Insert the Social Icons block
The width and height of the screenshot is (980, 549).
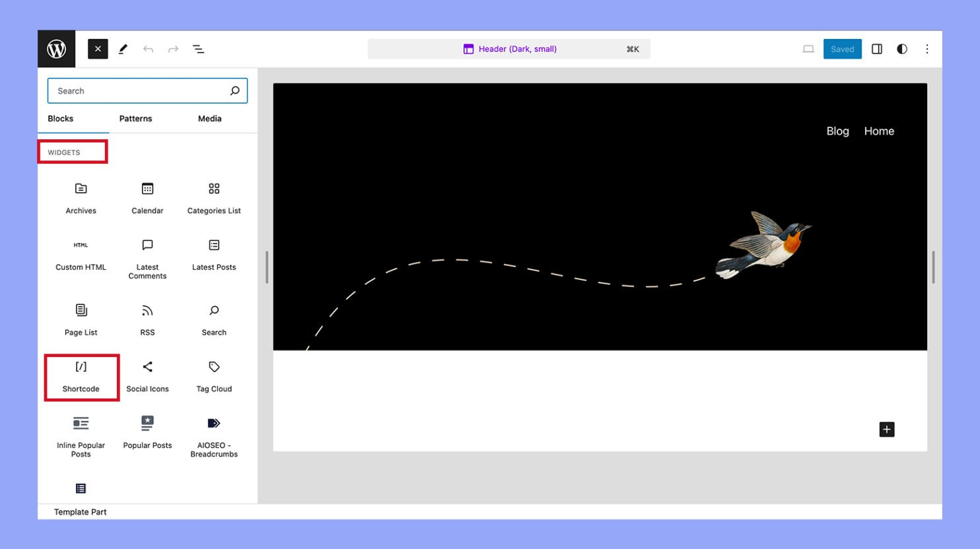click(147, 377)
